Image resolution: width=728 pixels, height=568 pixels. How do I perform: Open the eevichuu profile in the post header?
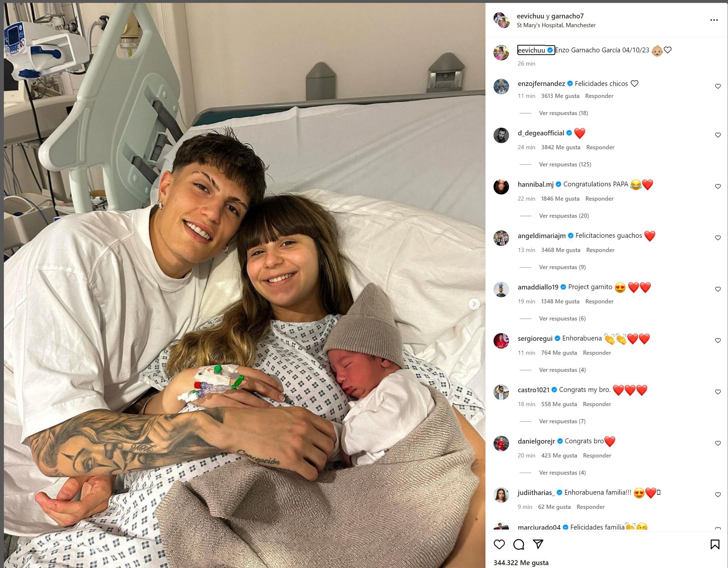pyautogui.click(x=530, y=16)
